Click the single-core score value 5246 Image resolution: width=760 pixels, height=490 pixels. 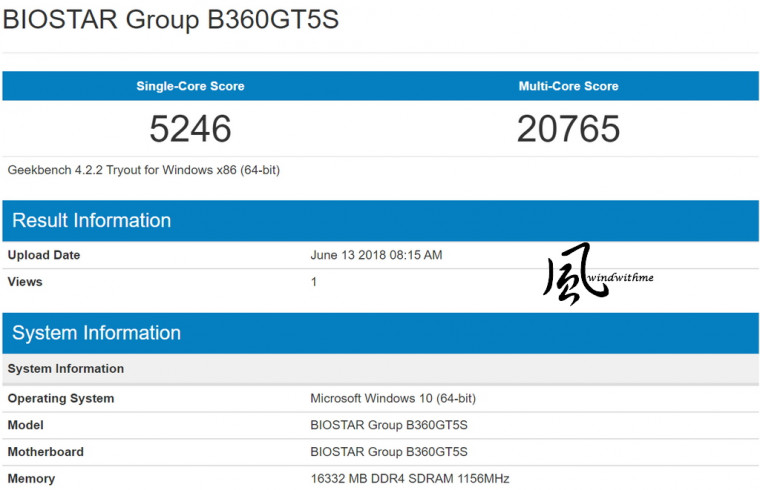(190, 128)
